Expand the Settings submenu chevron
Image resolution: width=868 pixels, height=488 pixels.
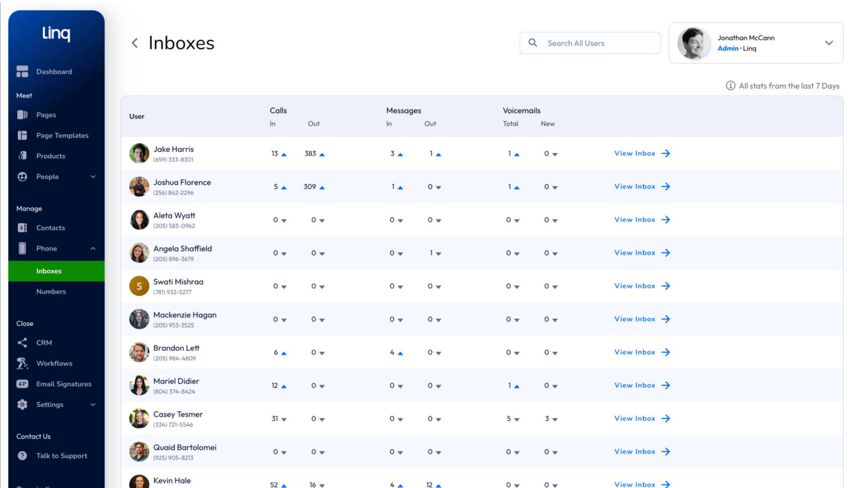tap(93, 405)
